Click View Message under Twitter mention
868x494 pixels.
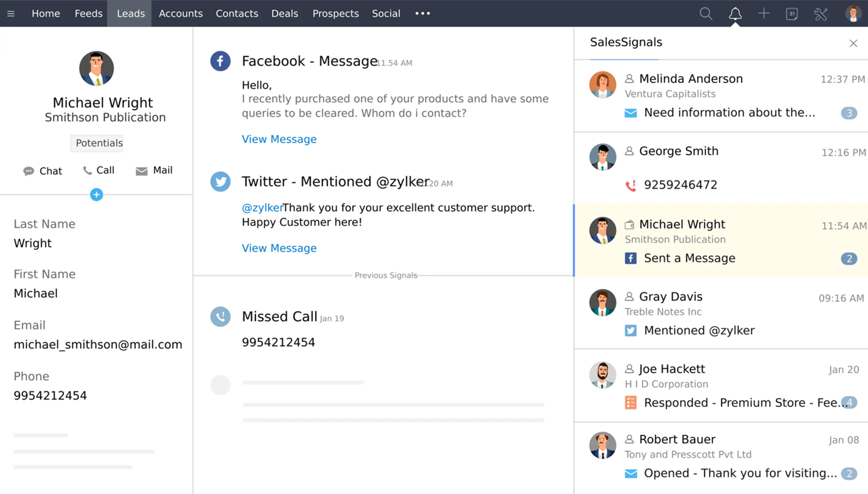(279, 248)
